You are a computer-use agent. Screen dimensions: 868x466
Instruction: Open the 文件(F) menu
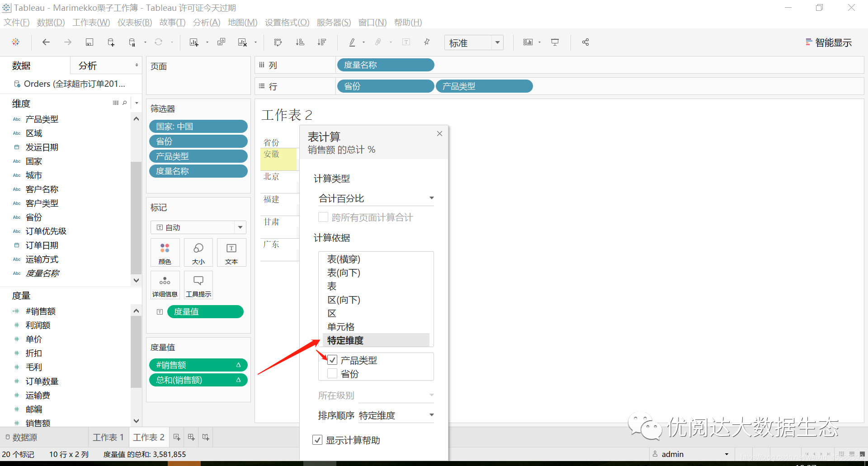(x=17, y=22)
